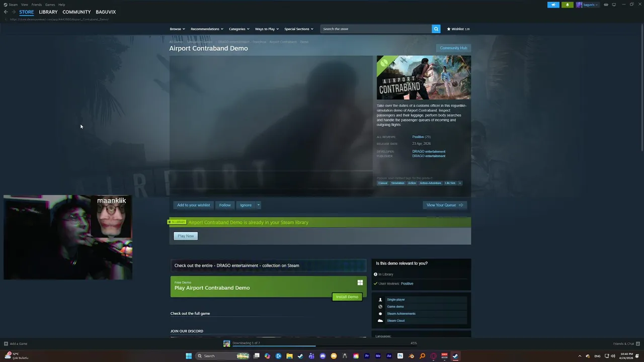The image size is (644, 362).
Task: Open Windows Start menu
Action: [189, 356]
